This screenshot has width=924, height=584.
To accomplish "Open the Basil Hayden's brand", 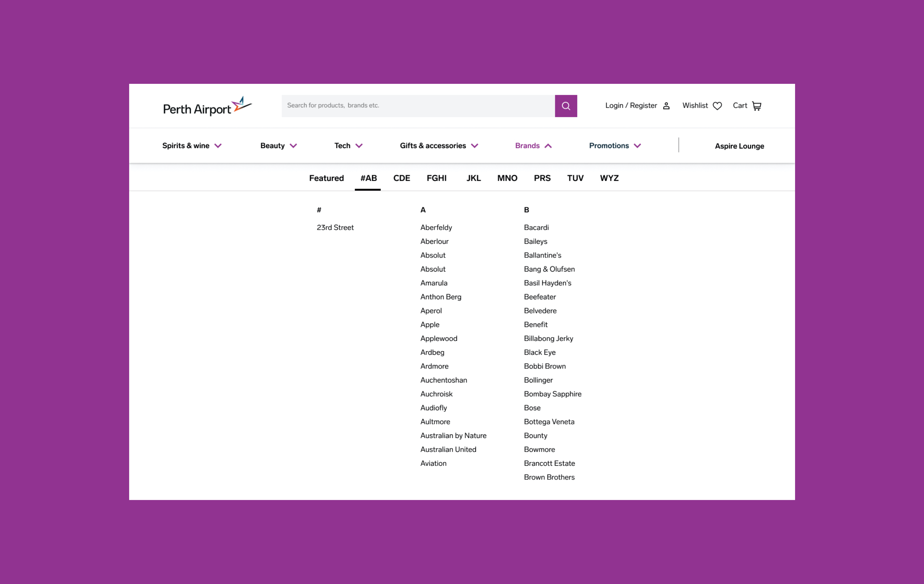I will pos(547,283).
